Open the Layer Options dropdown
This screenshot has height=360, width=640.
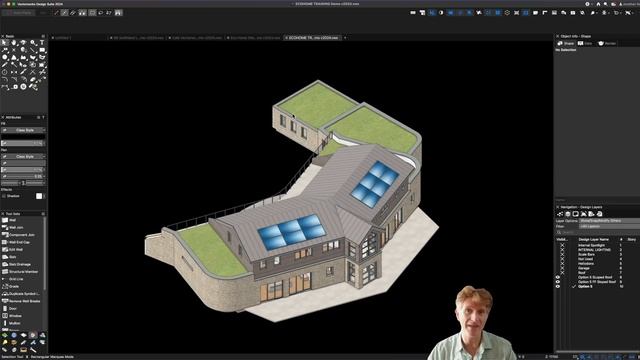(x=609, y=221)
